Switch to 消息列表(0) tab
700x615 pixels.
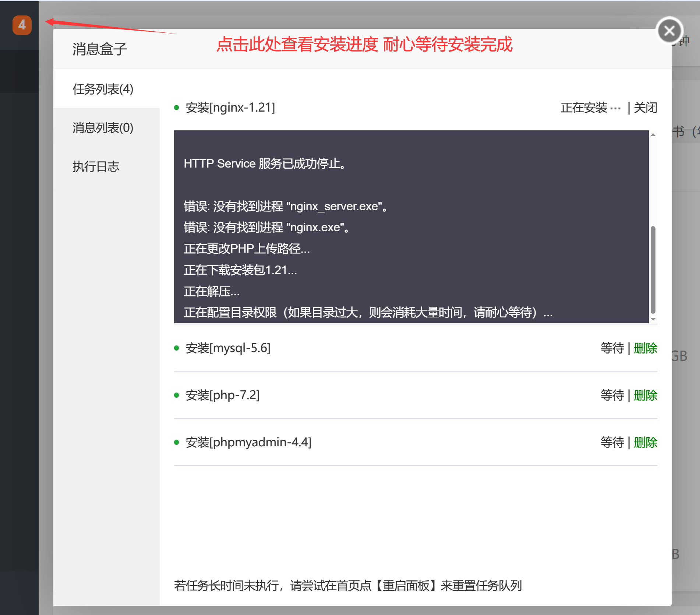coord(102,128)
